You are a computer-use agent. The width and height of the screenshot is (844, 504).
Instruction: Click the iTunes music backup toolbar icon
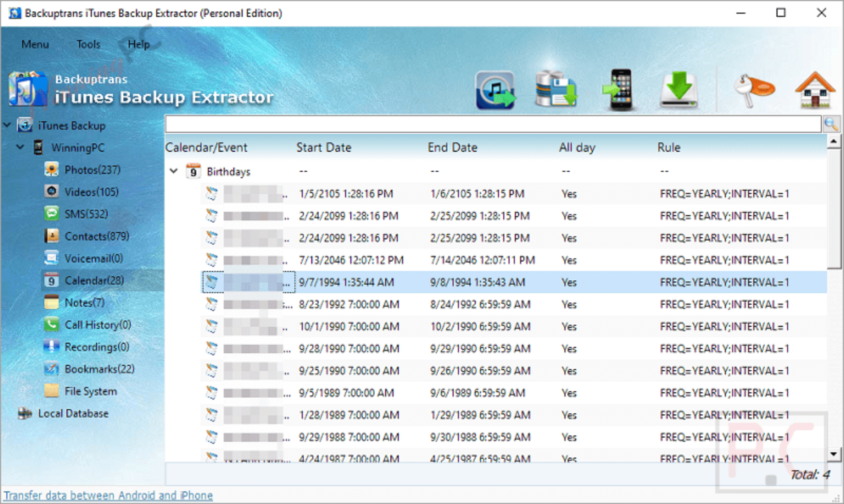495,90
